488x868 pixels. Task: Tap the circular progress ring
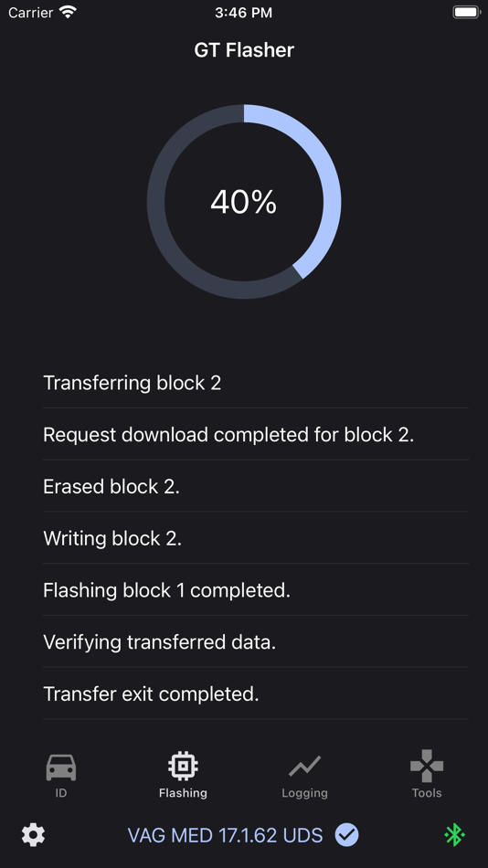tap(244, 202)
